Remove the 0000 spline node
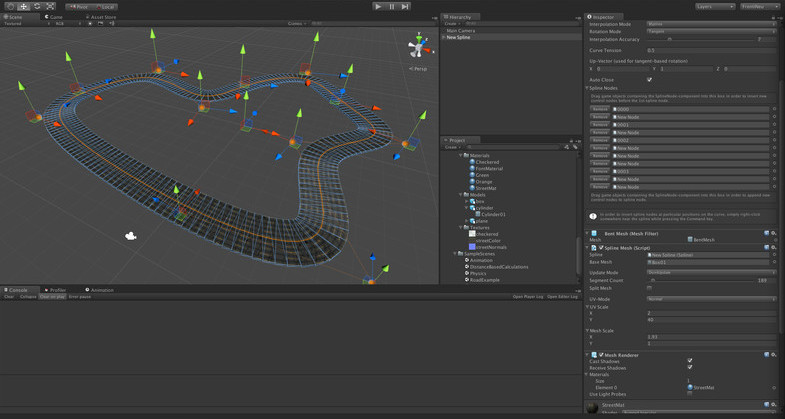 coord(600,109)
